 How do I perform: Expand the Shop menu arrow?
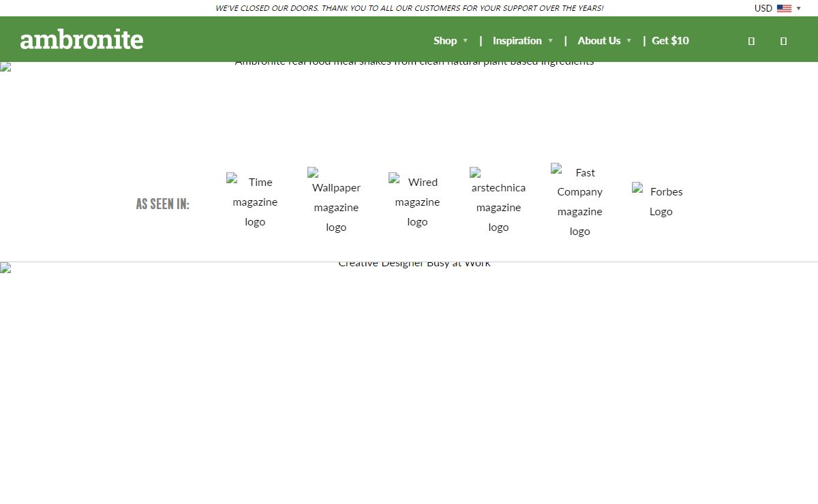point(466,41)
